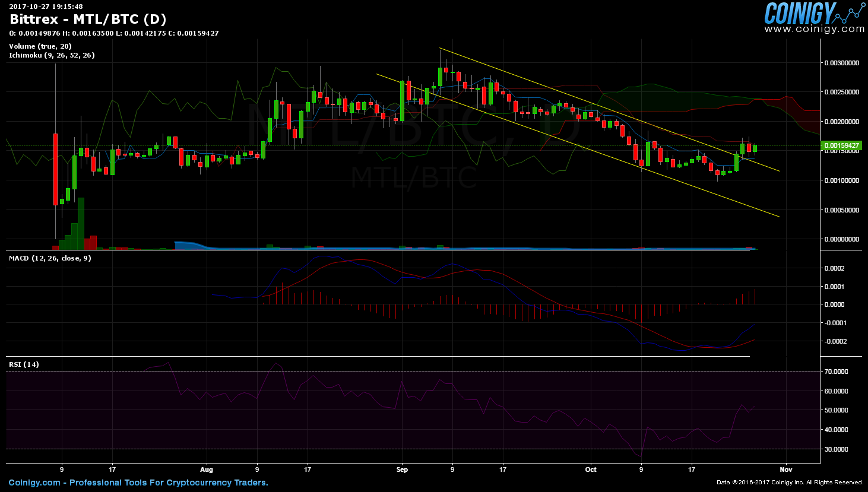Click RSI axis value 50.0000

click(836, 410)
